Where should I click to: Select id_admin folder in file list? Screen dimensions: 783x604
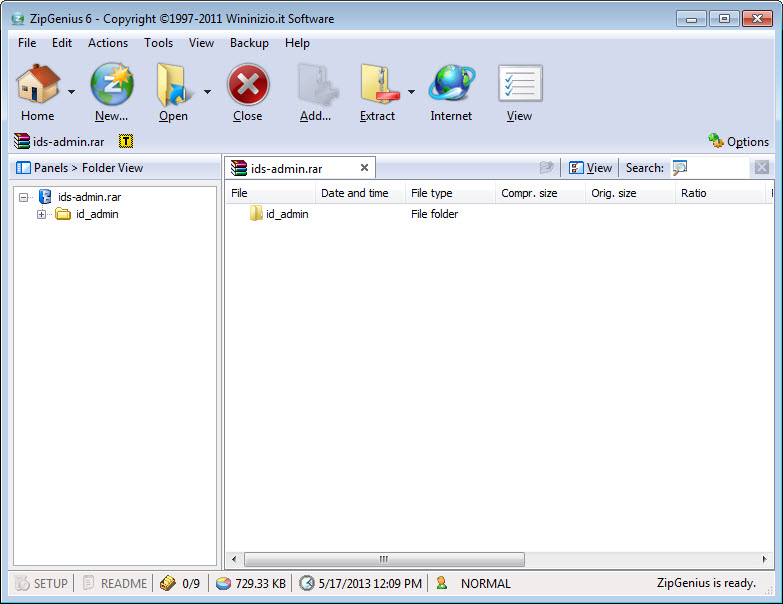pos(279,214)
